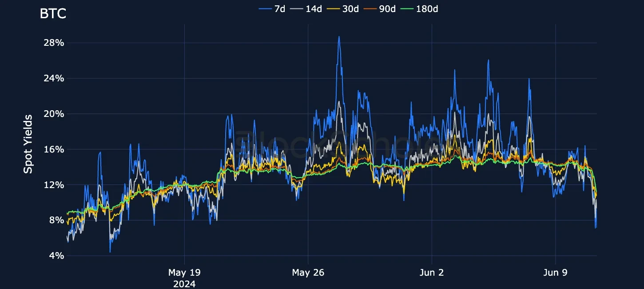Click the 20% y-axis tick label
This screenshot has height=289, width=644.
[x=55, y=114]
